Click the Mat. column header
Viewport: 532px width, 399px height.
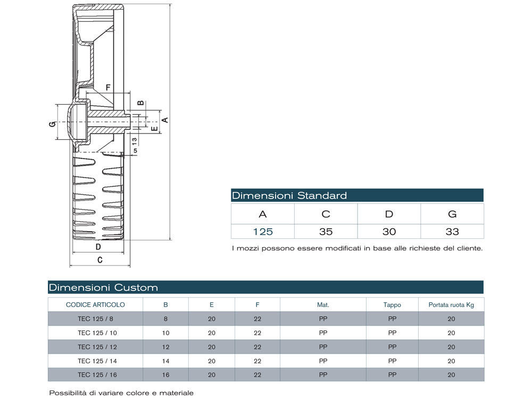pyautogui.click(x=323, y=305)
